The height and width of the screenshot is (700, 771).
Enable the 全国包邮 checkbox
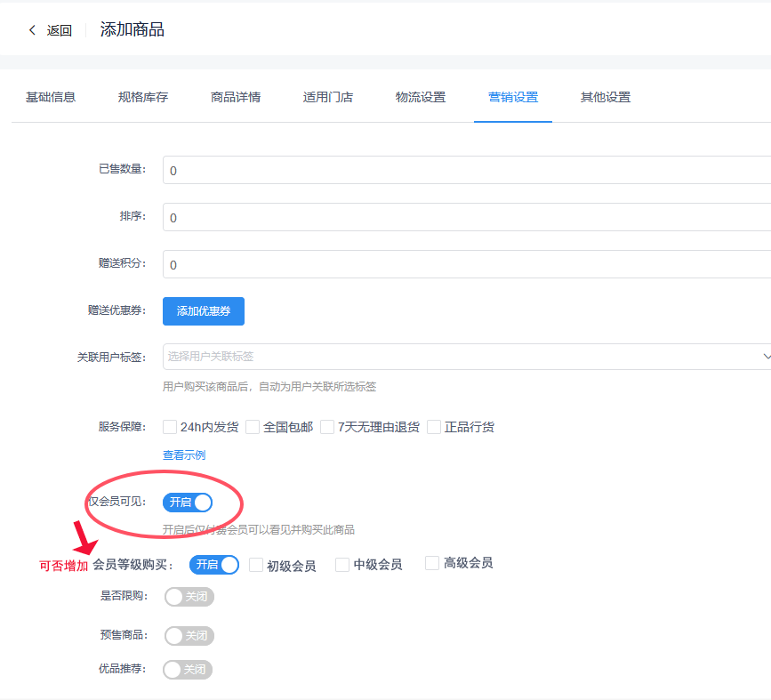pyautogui.click(x=253, y=427)
